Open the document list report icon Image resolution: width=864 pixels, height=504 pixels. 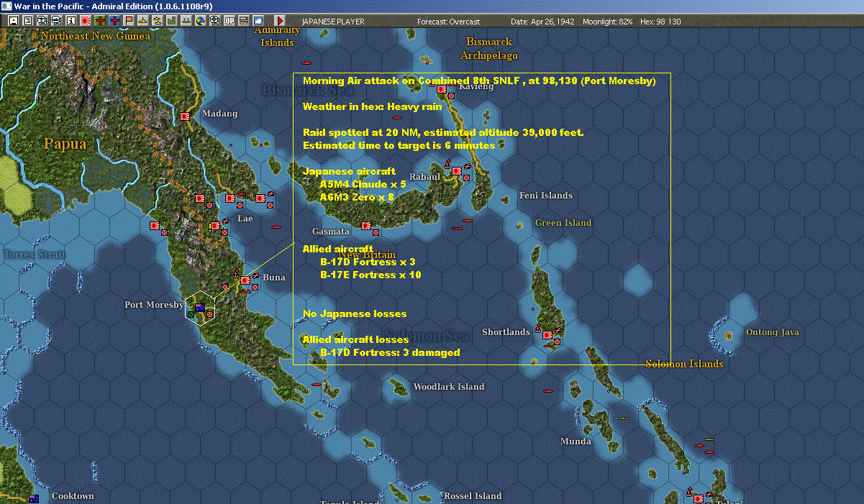click(x=28, y=21)
